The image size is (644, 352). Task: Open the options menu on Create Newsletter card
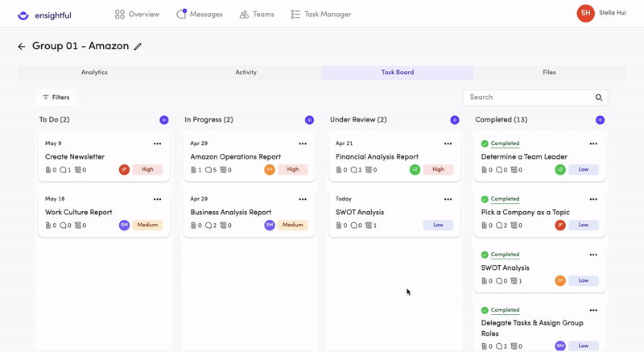158,143
